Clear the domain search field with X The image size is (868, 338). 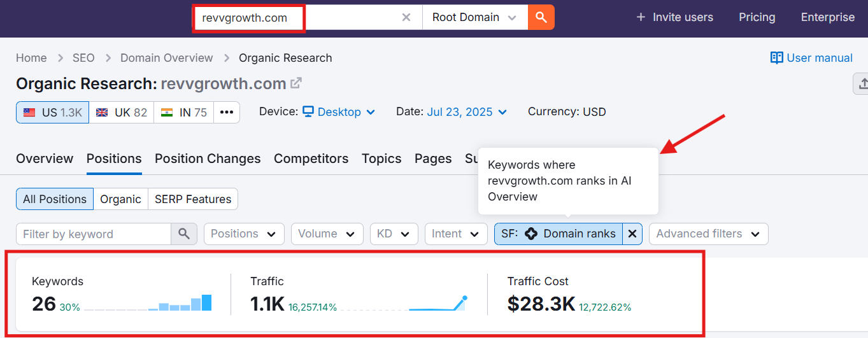406,17
